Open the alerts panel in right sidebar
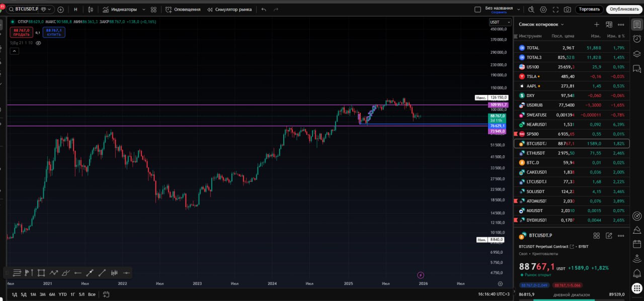This screenshot has width=644, height=301. pos(637,39)
